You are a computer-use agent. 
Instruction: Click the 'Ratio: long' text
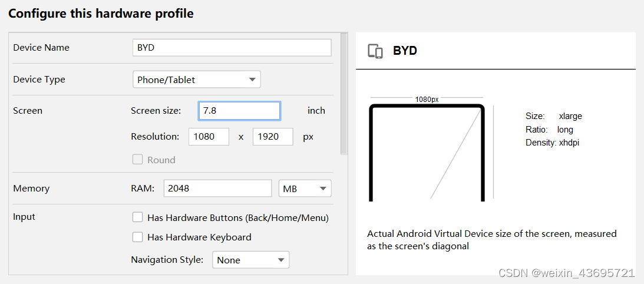[x=549, y=130]
